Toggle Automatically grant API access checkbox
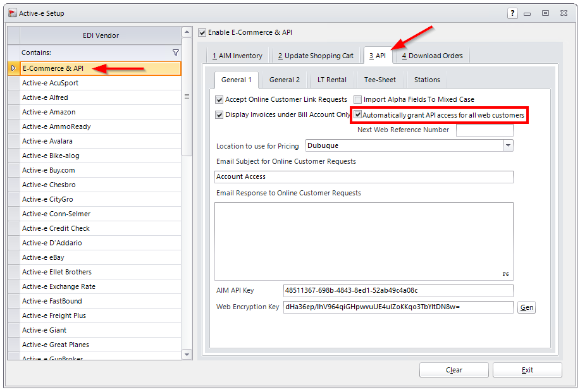580x392 pixels. point(358,114)
